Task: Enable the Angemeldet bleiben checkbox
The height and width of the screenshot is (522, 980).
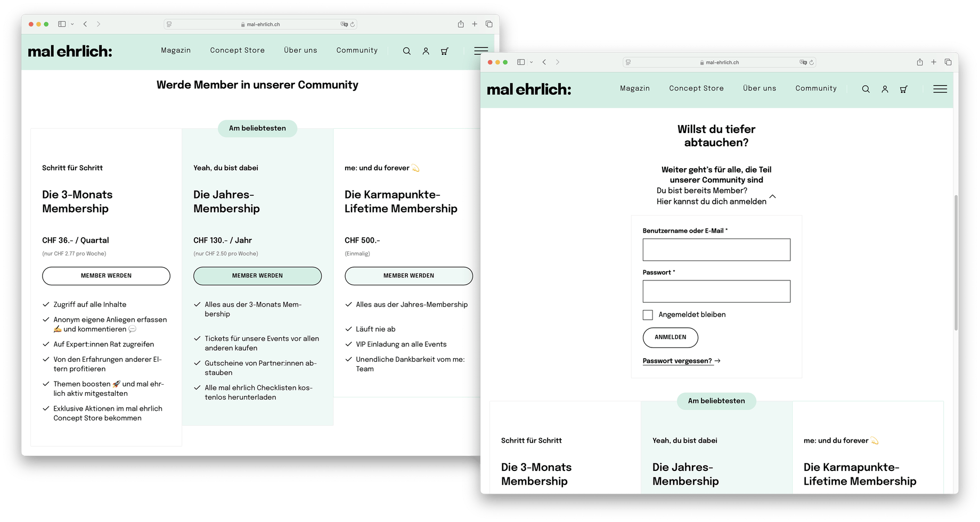Action: point(647,314)
